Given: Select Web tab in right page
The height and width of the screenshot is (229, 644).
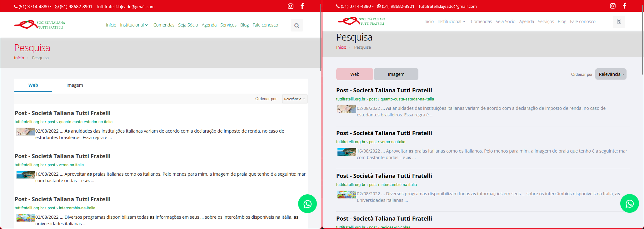Looking at the screenshot, I should (x=355, y=74).
